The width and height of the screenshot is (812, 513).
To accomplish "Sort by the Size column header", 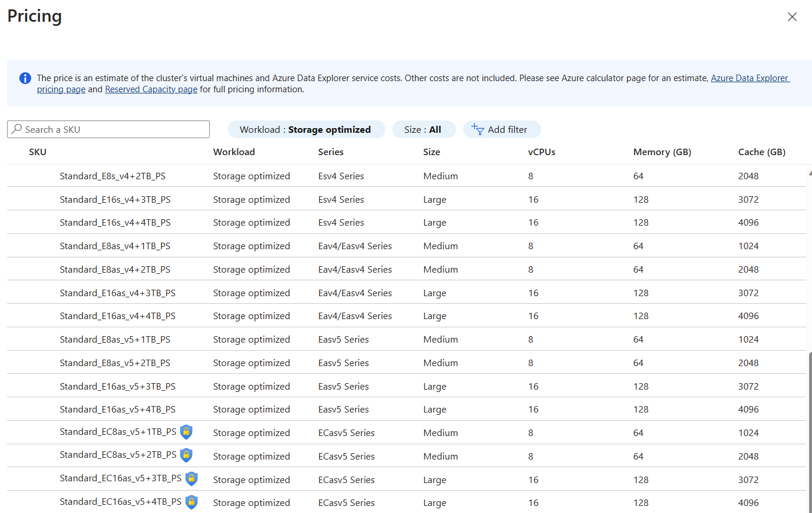I will click(x=432, y=152).
